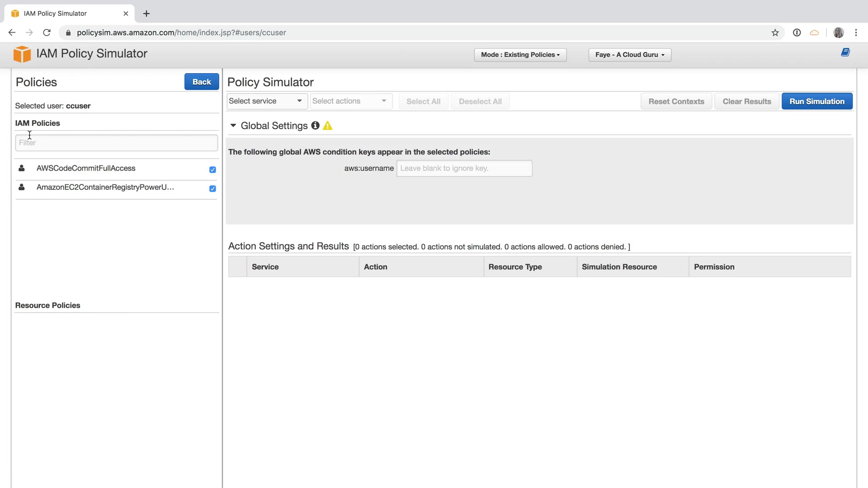Open the Select service dropdown
This screenshot has width=868, height=488.
266,101
